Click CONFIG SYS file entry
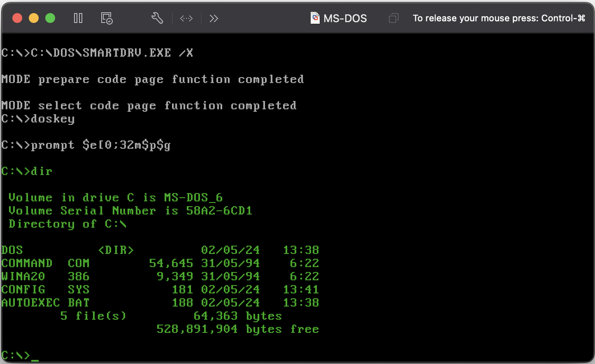This screenshot has height=364, width=595. [x=46, y=290]
